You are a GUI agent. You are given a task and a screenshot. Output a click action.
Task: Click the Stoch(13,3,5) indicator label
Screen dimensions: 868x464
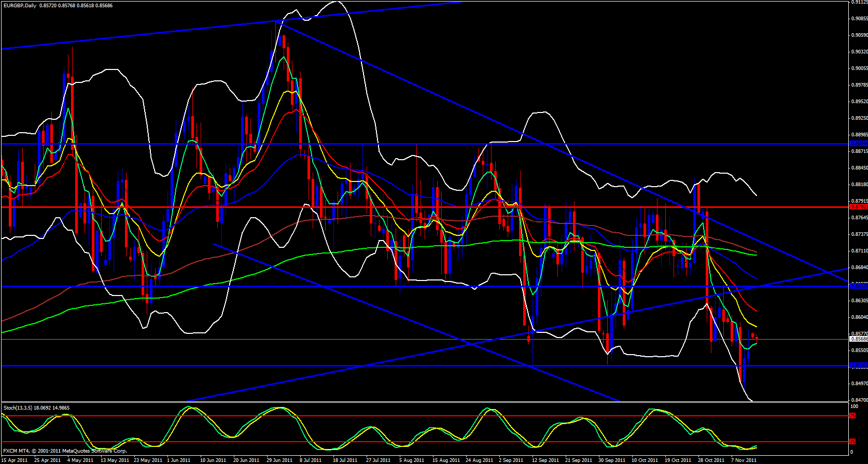point(18,408)
